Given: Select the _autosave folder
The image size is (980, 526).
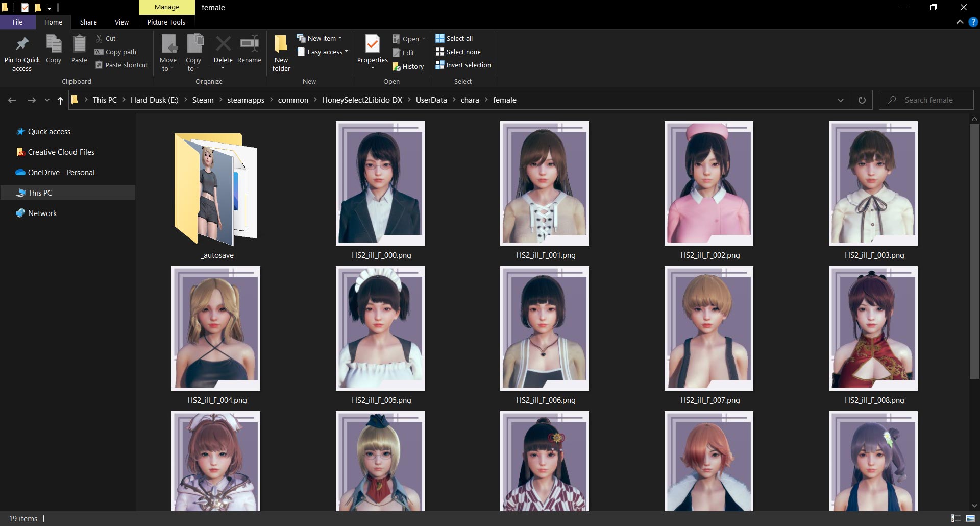Looking at the screenshot, I should 215,190.
